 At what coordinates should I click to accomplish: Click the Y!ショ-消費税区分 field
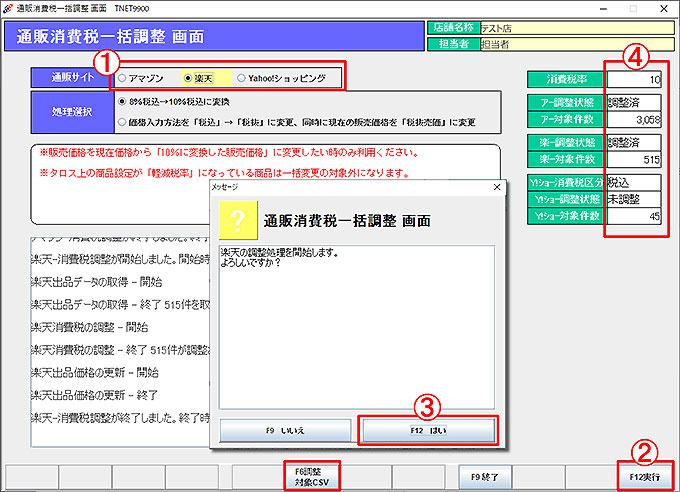tap(634, 182)
